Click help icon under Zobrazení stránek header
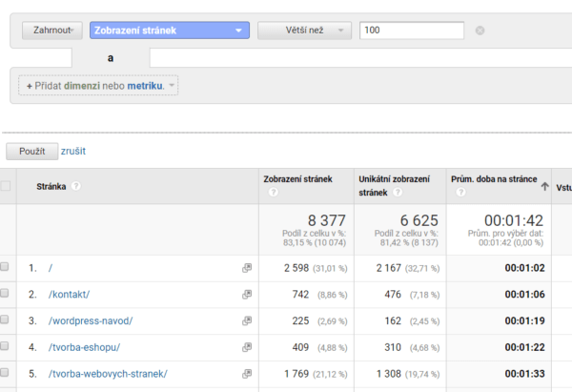The width and height of the screenshot is (572, 392). [274, 192]
